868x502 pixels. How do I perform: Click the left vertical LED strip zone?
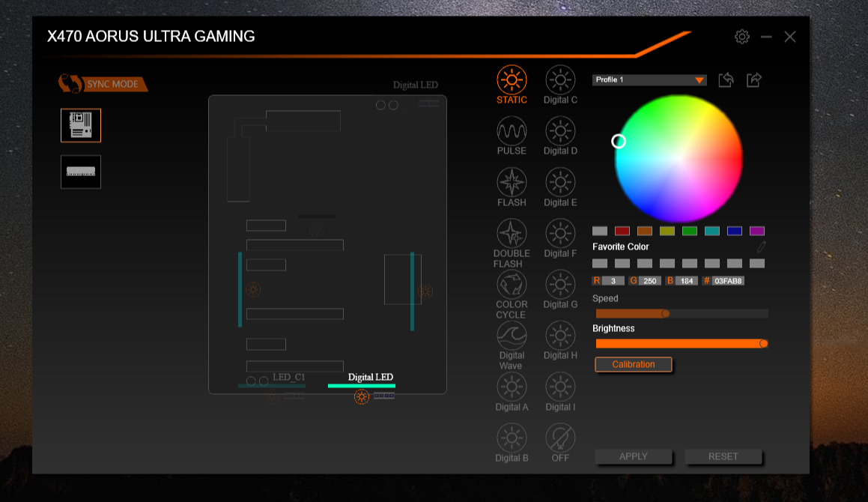click(240, 290)
